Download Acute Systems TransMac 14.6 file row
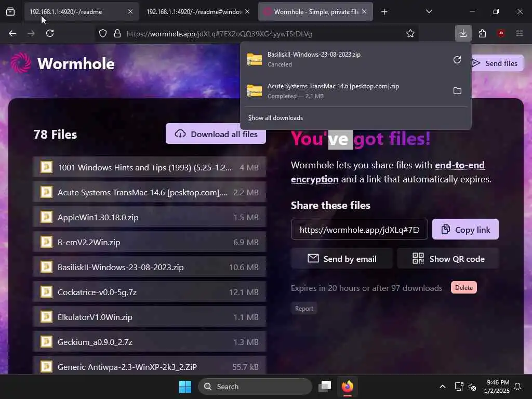The image size is (532, 399). (x=150, y=192)
